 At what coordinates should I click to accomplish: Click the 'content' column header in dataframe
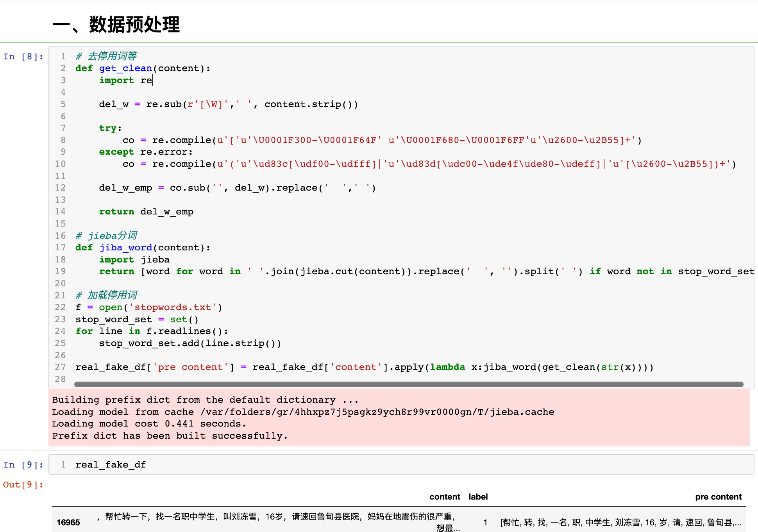point(445,497)
